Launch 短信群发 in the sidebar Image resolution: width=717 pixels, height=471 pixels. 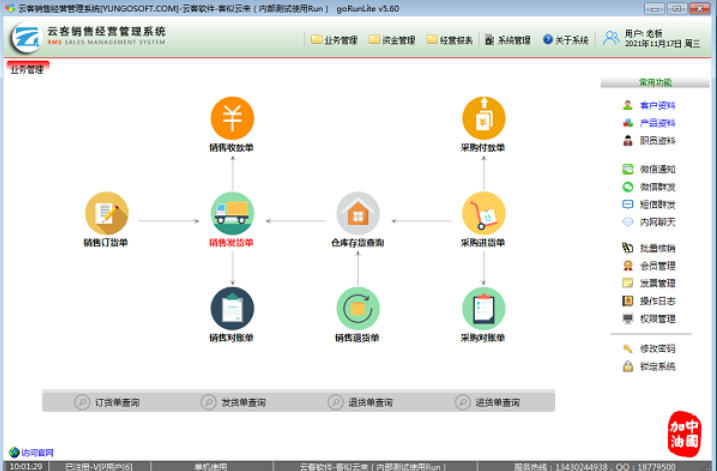tap(649, 204)
